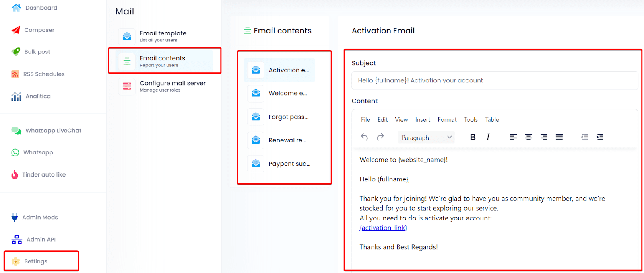
Task: Open the Insert menu in editor
Action: pos(423,120)
